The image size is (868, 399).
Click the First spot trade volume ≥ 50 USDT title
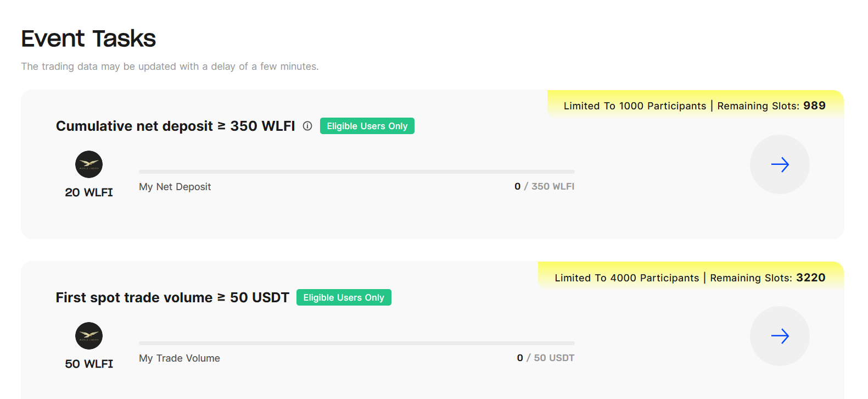tap(172, 297)
